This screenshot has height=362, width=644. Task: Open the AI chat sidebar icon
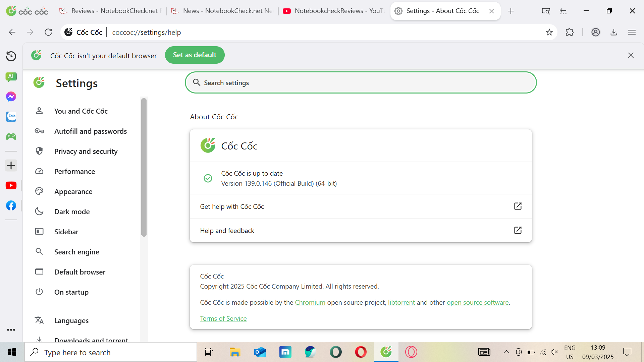click(x=11, y=77)
